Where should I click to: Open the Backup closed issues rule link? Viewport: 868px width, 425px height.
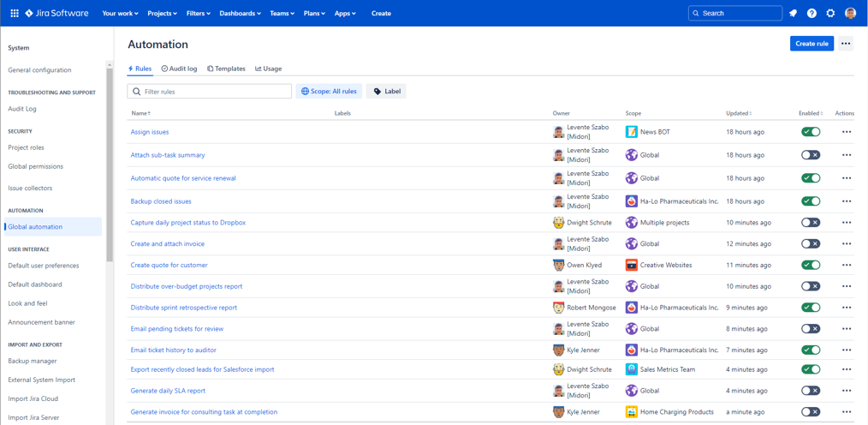[x=161, y=201]
